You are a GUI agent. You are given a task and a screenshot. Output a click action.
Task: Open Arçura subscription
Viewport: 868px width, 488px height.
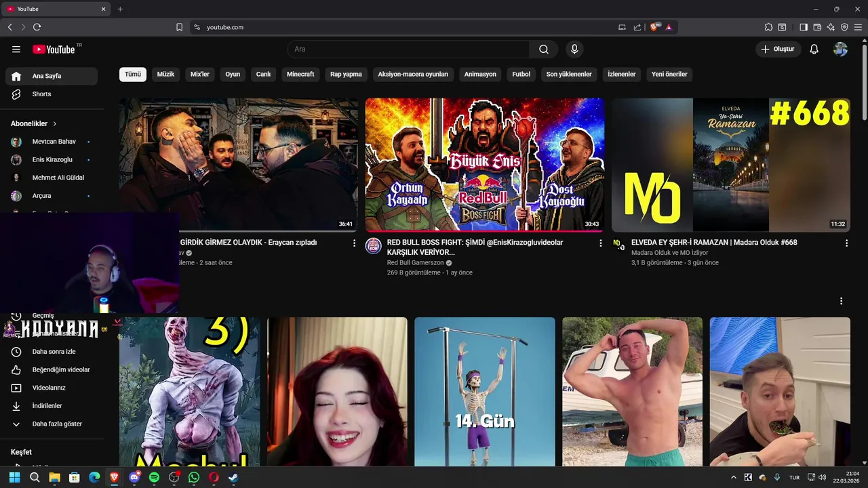52,196
